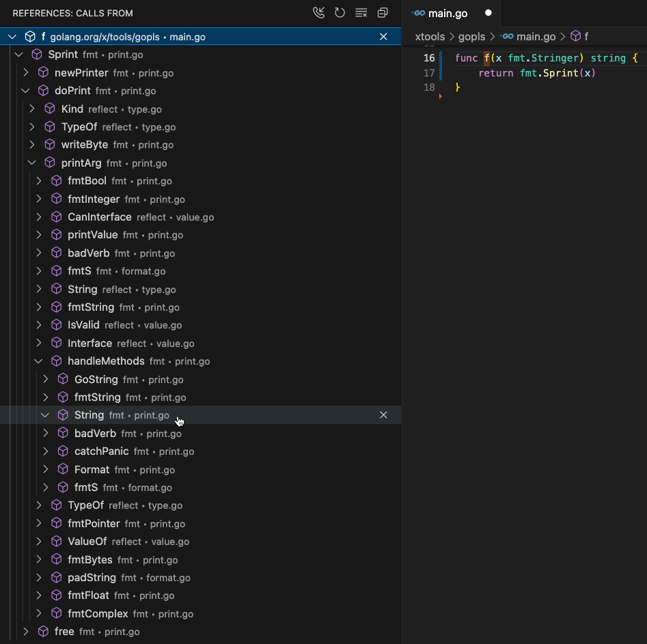
Task: Collapse the printArg node arrow
Action: pyautogui.click(x=32, y=163)
